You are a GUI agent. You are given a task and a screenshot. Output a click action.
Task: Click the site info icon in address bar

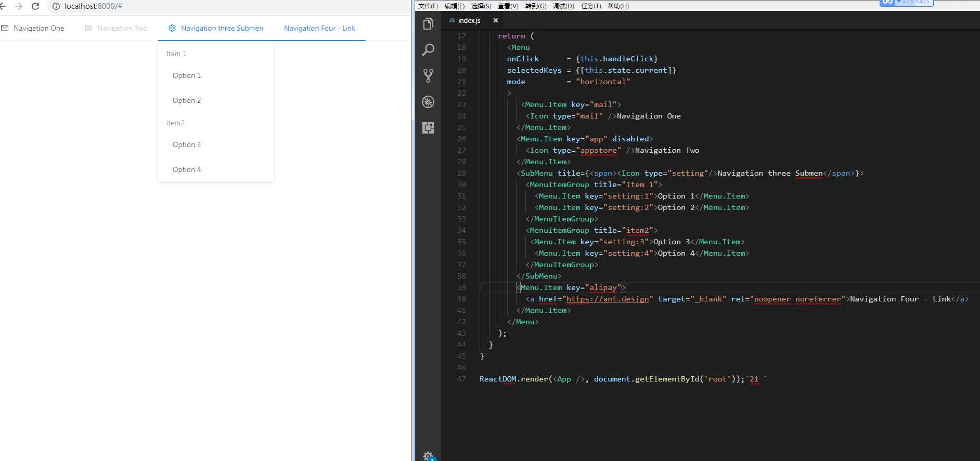[56, 6]
